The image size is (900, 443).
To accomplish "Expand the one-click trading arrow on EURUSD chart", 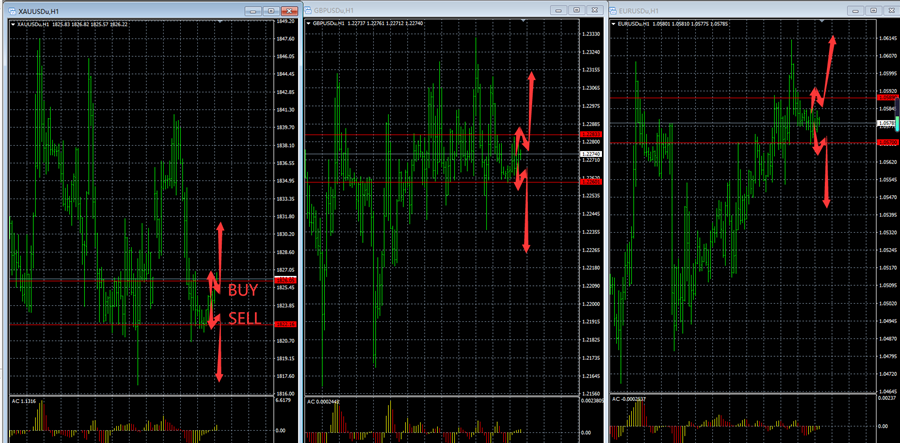I will [612, 23].
